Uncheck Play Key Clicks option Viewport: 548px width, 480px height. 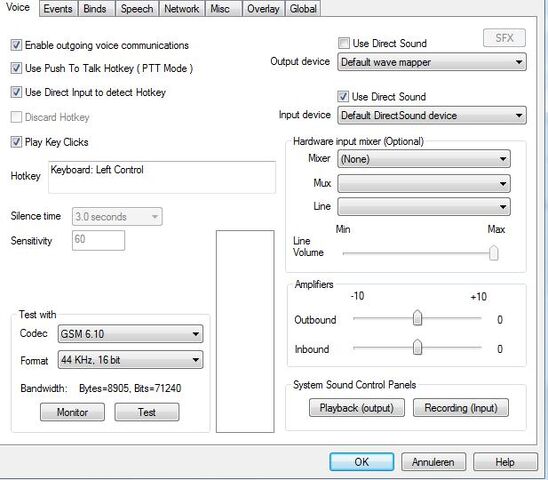[16, 142]
